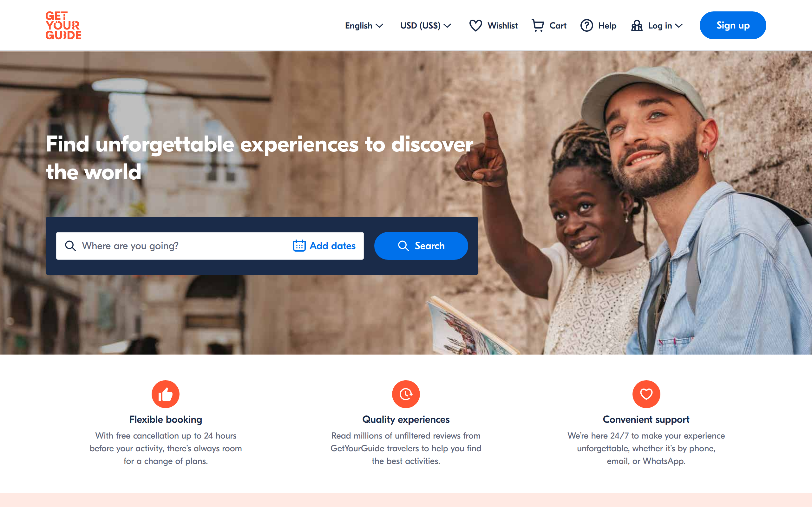Open the USD (US$) currency dropdown
The width and height of the screenshot is (812, 507).
425,25
